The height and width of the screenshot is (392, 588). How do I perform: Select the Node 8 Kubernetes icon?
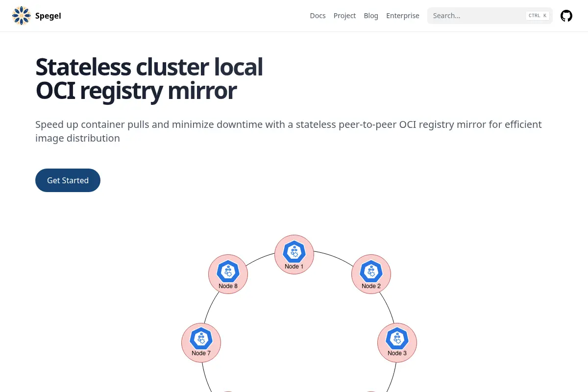coord(228,271)
